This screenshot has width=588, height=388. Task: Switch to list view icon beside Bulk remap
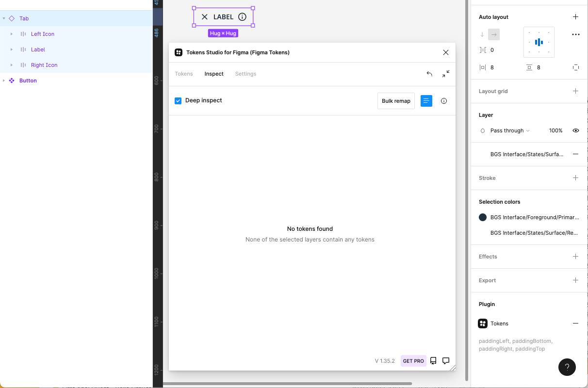click(x=426, y=101)
